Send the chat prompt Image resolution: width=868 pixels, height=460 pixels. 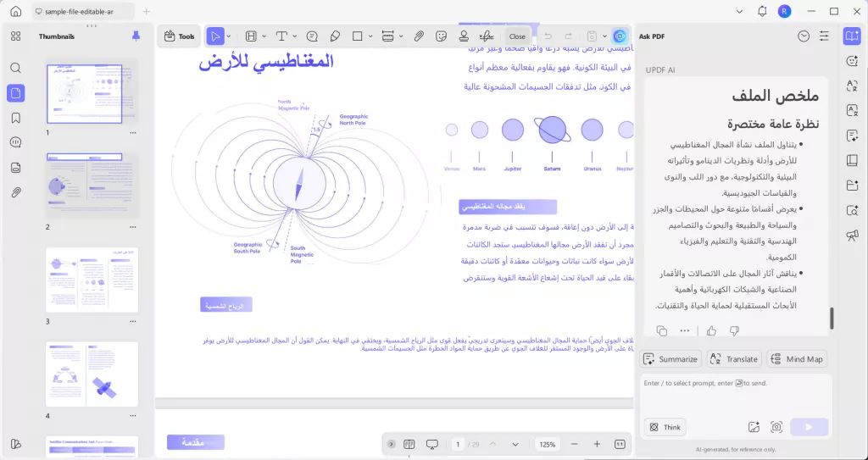[810, 427]
